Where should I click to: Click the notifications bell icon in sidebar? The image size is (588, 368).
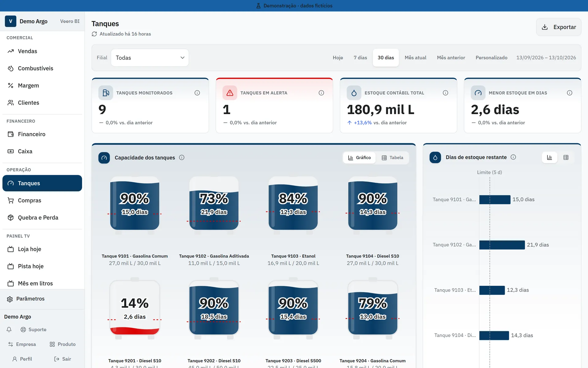click(9, 330)
